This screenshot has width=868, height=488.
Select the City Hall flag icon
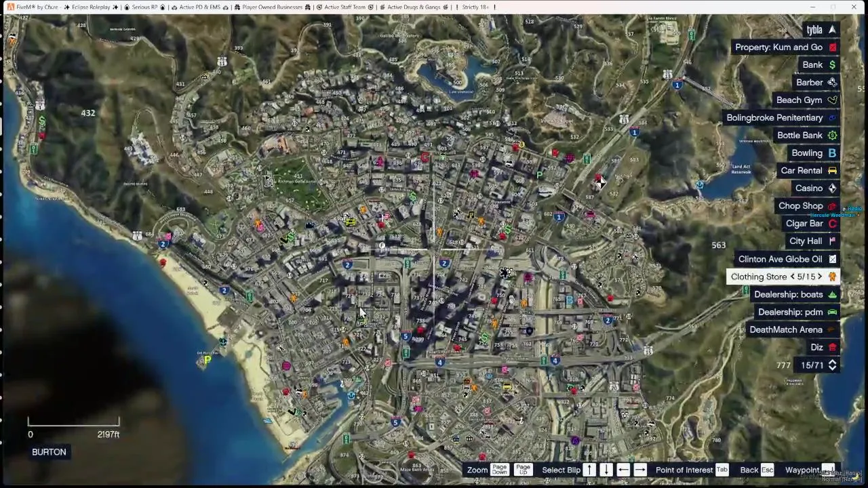(x=832, y=241)
